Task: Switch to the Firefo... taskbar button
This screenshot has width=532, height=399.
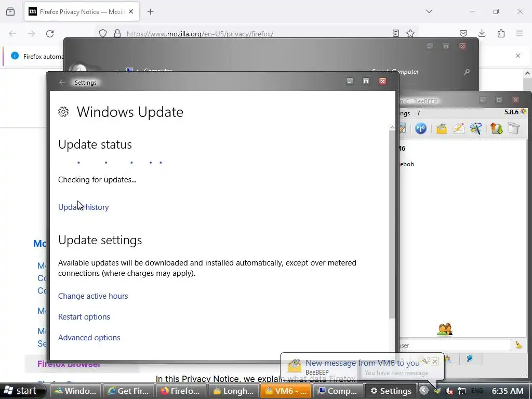Action: [181, 391]
